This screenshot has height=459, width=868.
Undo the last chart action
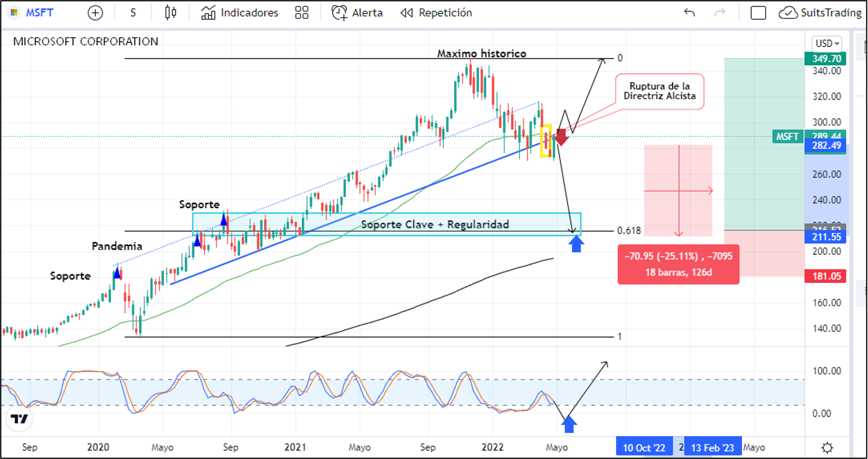689,13
